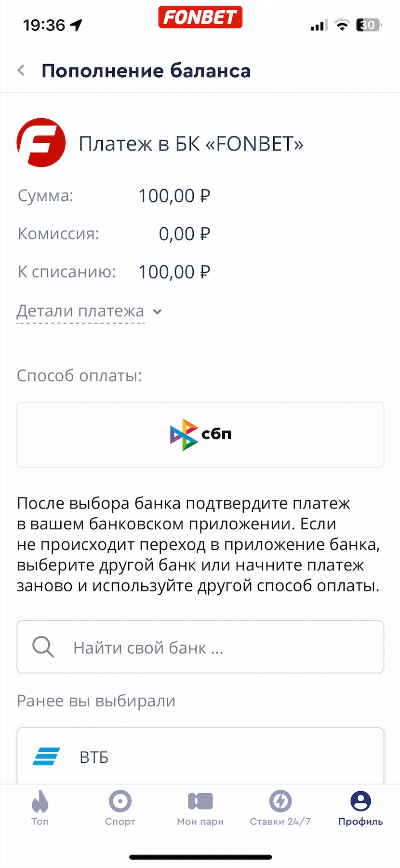
Task: Tap the Wi-Fi status icon
Action: (x=342, y=26)
